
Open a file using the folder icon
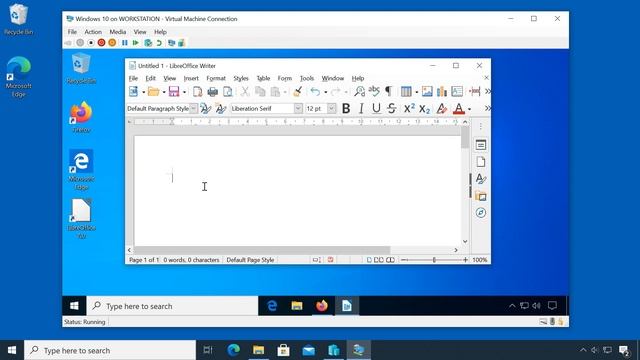pos(154,91)
